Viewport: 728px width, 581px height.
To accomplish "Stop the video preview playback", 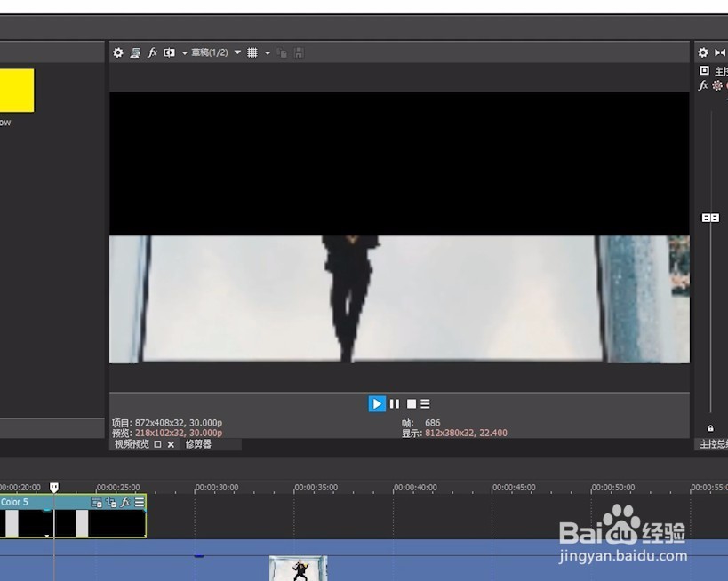I will [x=412, y=403].
